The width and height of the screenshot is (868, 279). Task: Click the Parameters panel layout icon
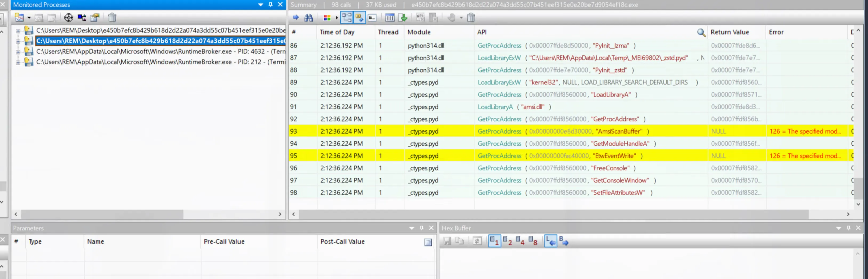[x=428, y=242]
